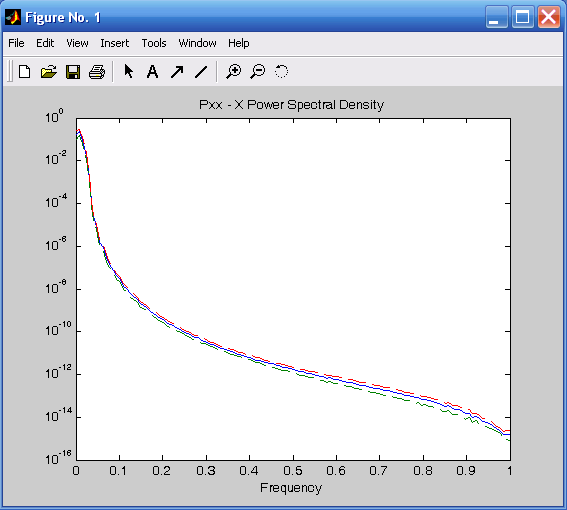Enable the Zoom Out magnifier tool
The image size is (567, 510).
[257, 71]
